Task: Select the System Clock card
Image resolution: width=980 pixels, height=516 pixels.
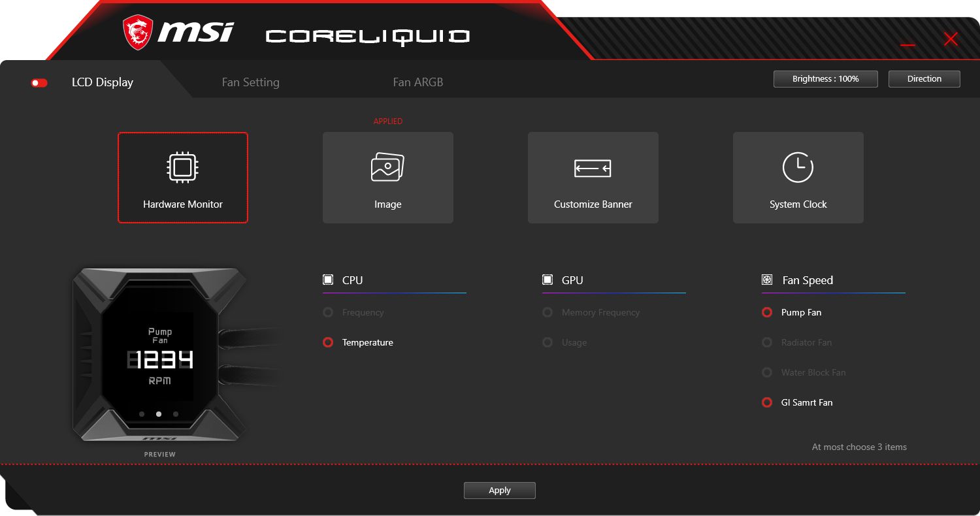Action: [x=798, y=178]
